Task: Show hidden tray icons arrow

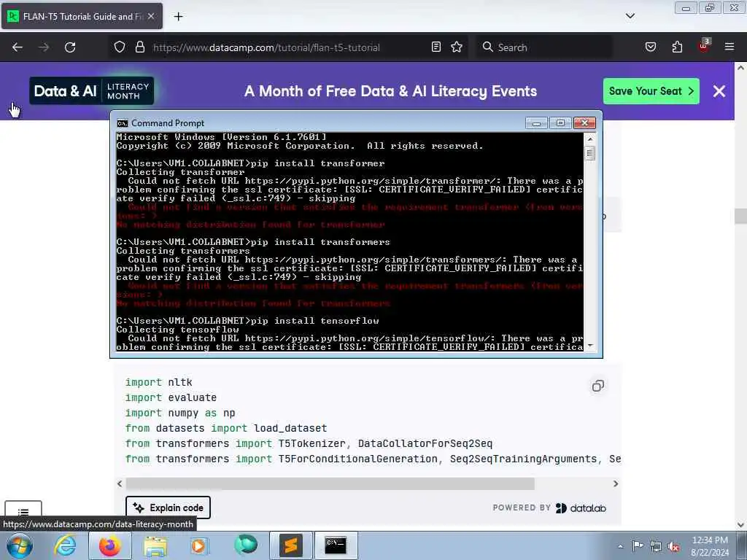Action: point(620,546)
